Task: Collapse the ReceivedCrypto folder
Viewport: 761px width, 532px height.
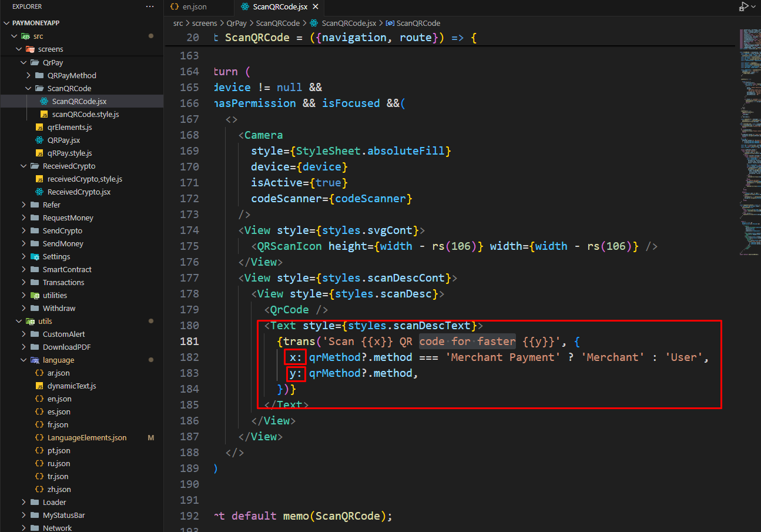Action: [x=24, y=166]
